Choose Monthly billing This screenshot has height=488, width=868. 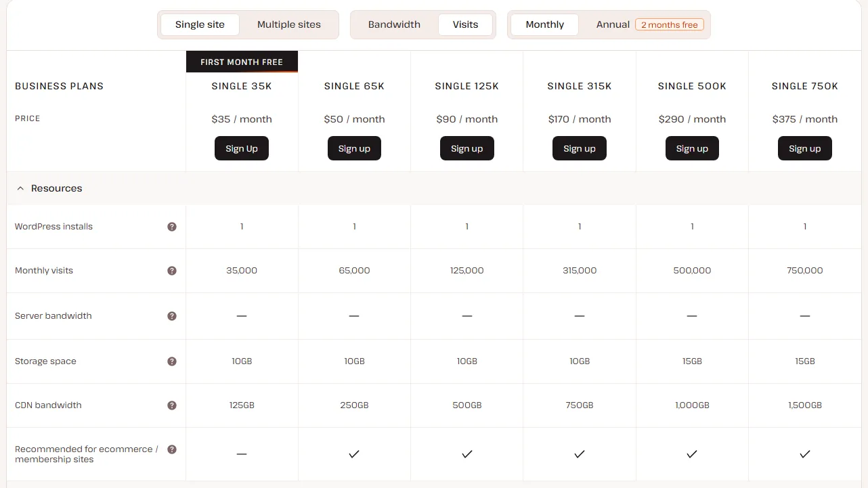[544, 24]
